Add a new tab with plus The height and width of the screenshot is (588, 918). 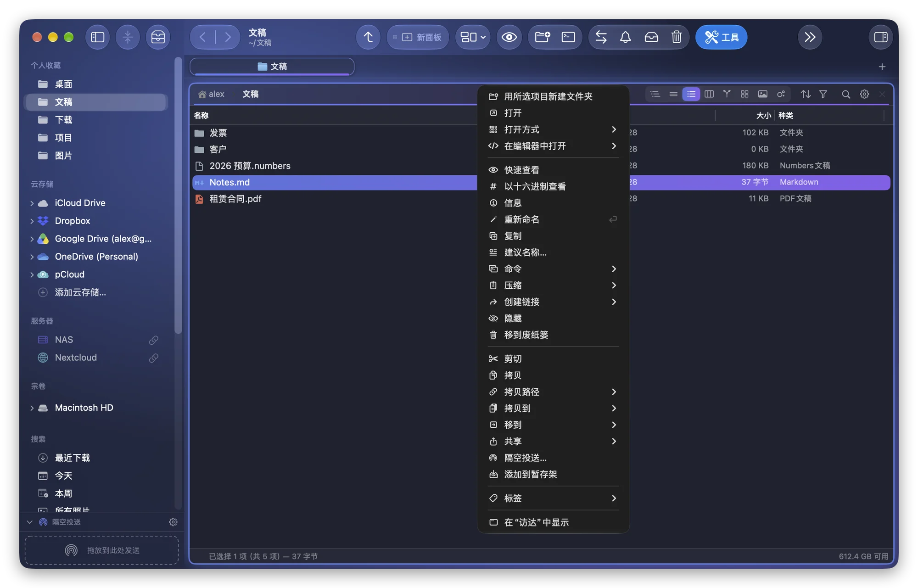point(882,67)
